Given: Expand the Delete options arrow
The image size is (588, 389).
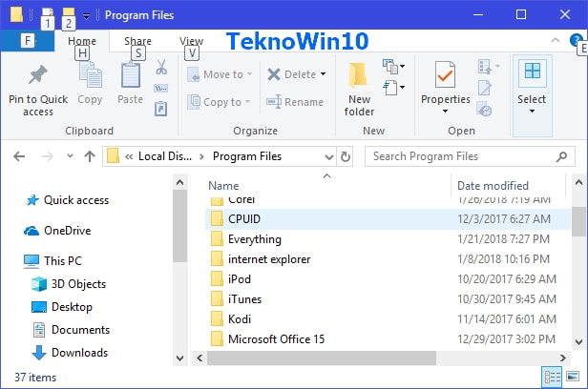Looking at the screenshot, I should click(x=323, y=74).
